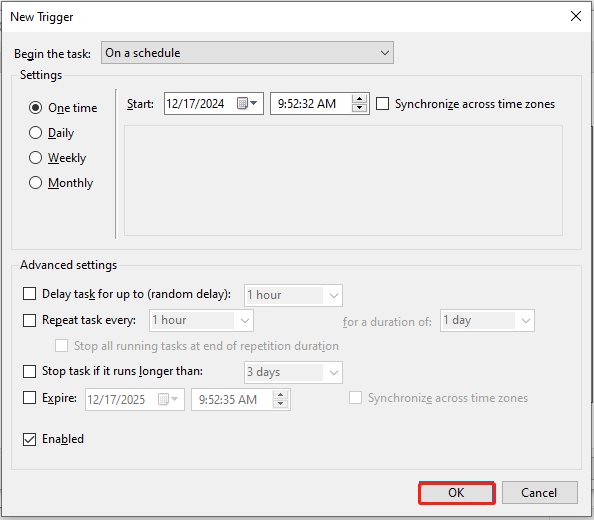Viewport: 594px width, 520px height.
Task: Click the Start label
Action: (x=141, y=104)
